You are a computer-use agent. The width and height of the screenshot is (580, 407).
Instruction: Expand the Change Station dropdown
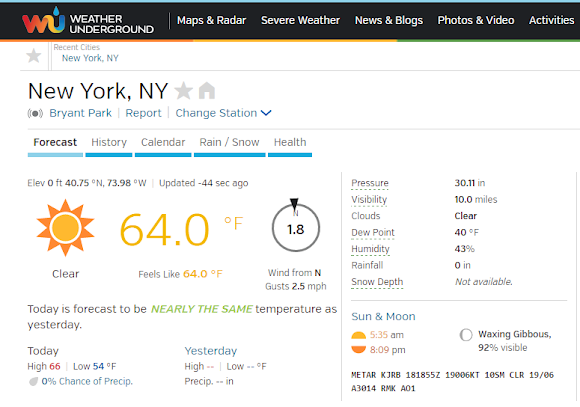tap(223, 113)
